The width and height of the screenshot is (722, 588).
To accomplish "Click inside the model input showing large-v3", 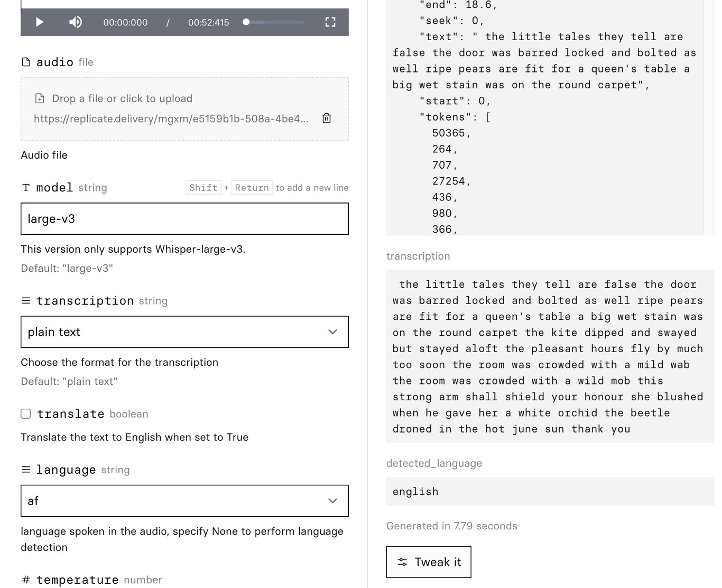I will tap(184, 218).
